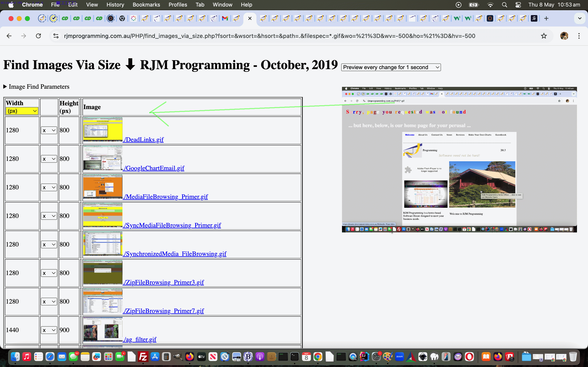The image size is (588, 367).
Task: Open macOS Control Centre toggle icon
Action: 518,5
